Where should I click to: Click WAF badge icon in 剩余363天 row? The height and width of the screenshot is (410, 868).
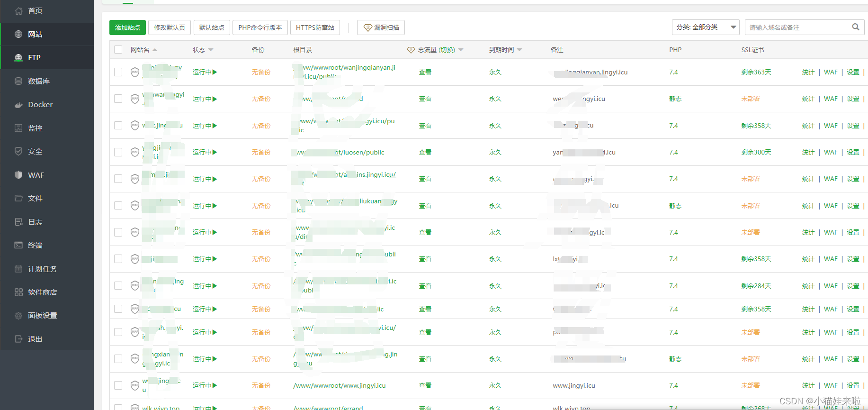135,72
